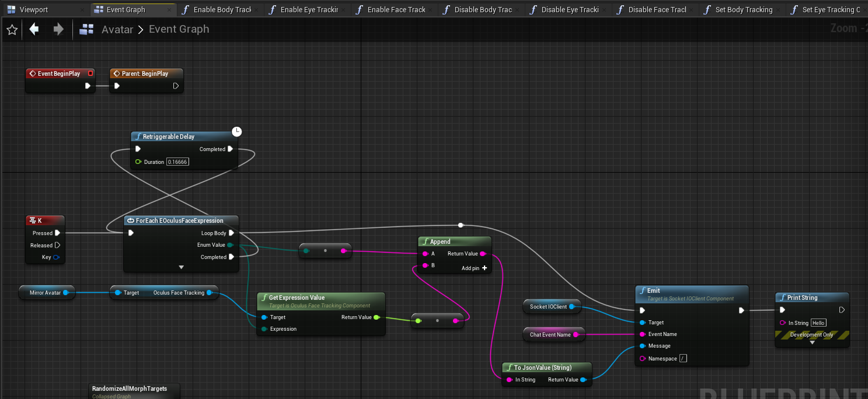Click the K node Pressed exec pin
This screenshot has width=868, height=399.
[57, 233]
